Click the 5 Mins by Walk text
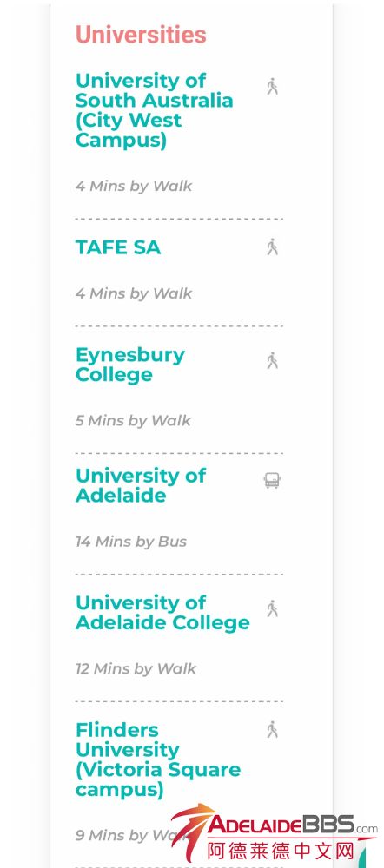The height and width of the screenshot is (868, 384). point(133,421)
